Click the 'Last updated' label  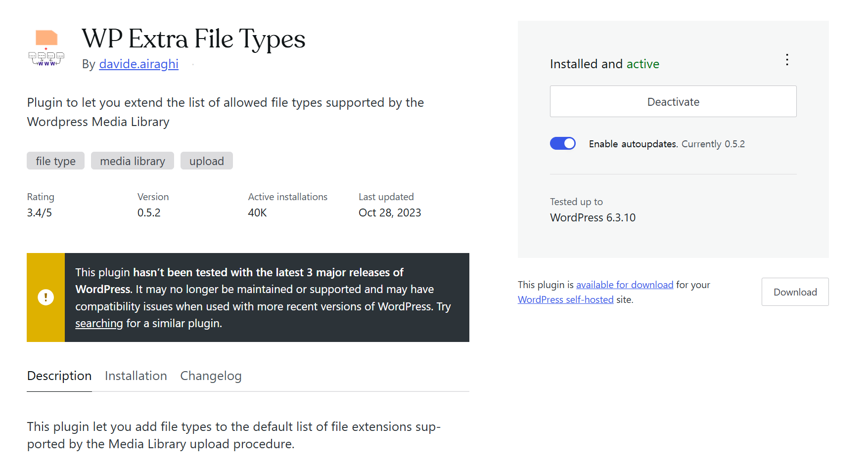[x=386, y=197]
